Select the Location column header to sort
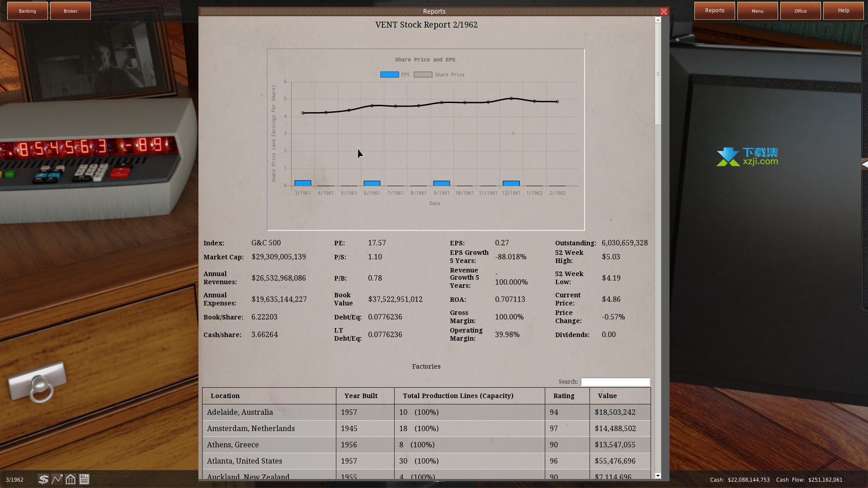Viewport: 868px width, 488px height. [225, 395]
